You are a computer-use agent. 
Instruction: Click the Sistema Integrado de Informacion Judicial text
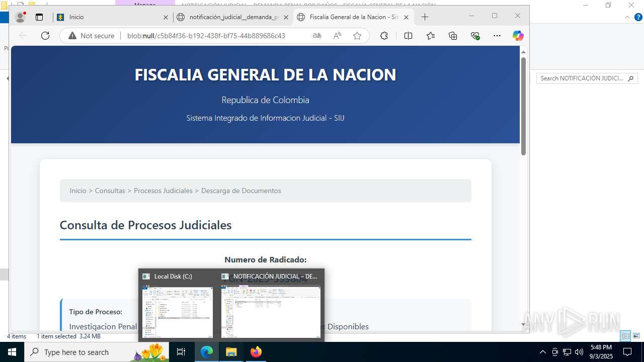click(265, 118)
